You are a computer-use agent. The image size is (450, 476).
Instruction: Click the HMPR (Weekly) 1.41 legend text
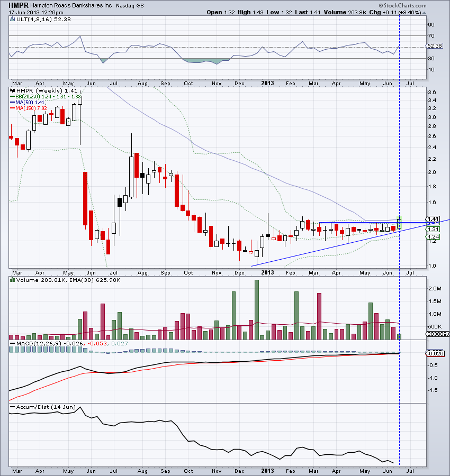click(47, 90)
